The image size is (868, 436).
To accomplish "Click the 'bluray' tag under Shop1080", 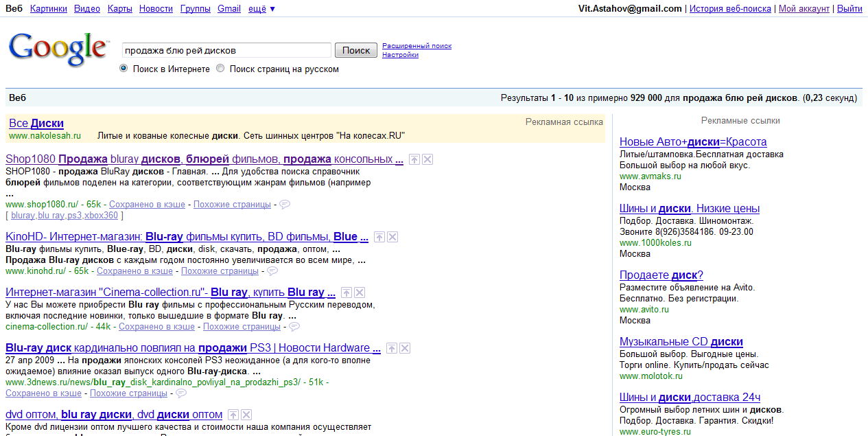I will point(23,216).
